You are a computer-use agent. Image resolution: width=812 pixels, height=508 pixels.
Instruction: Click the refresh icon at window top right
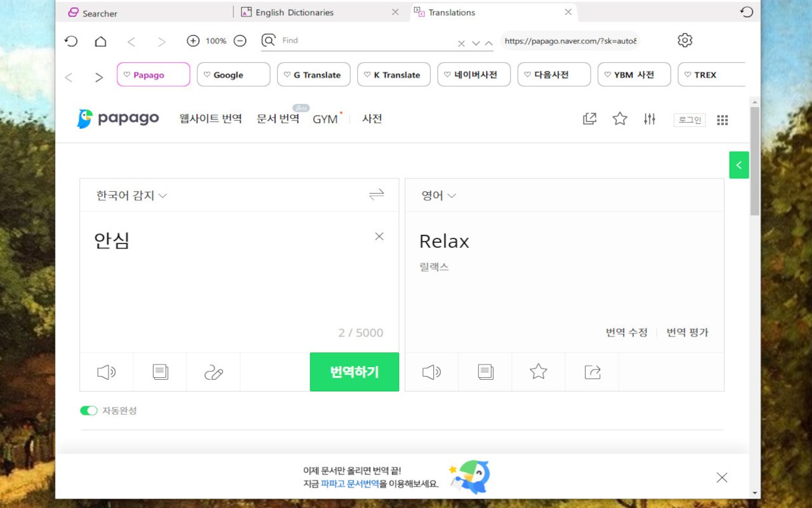[747, 11]
